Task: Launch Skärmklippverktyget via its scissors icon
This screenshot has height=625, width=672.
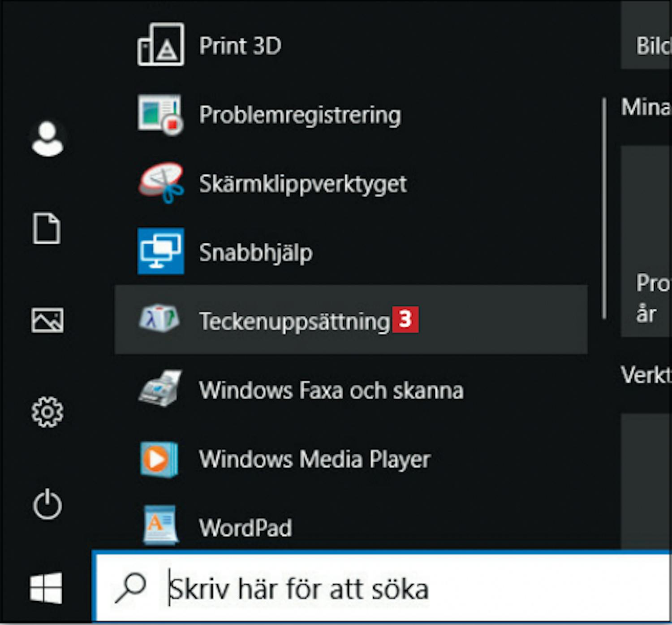Action: click(161, 183)
